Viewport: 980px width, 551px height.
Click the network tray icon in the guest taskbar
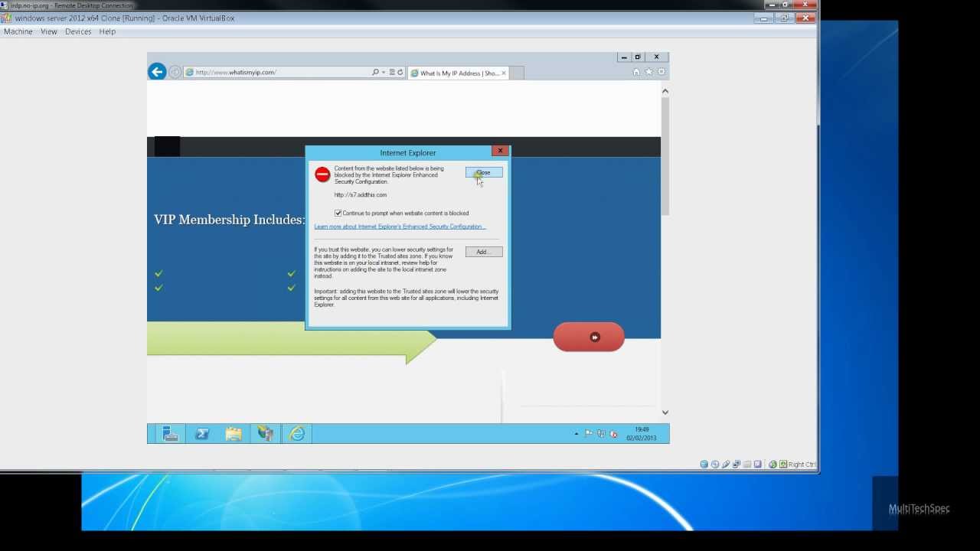601,434
